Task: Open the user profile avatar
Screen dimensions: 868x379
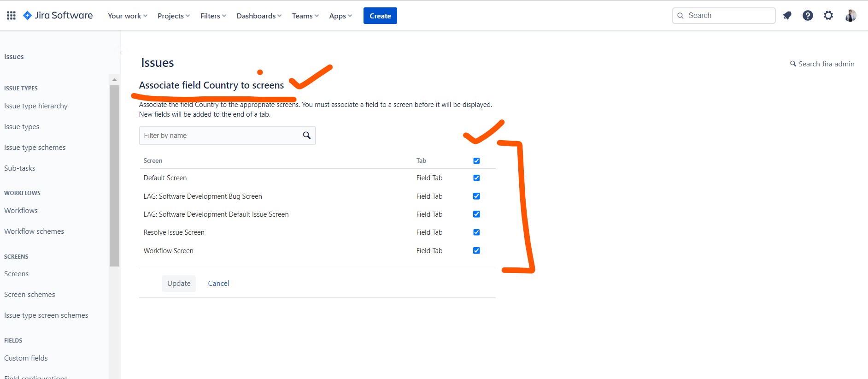Action: pyautogui.click(x=850, y=16)
